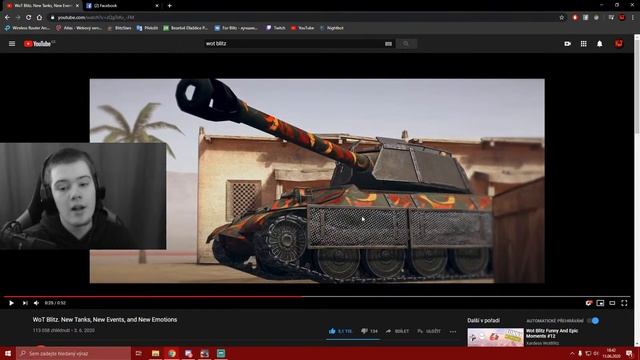The height and width of the screenshot is (360, 640).
Task: Open the taskbar clock and date
Action: pyautogui.click(x=611, y=353)
